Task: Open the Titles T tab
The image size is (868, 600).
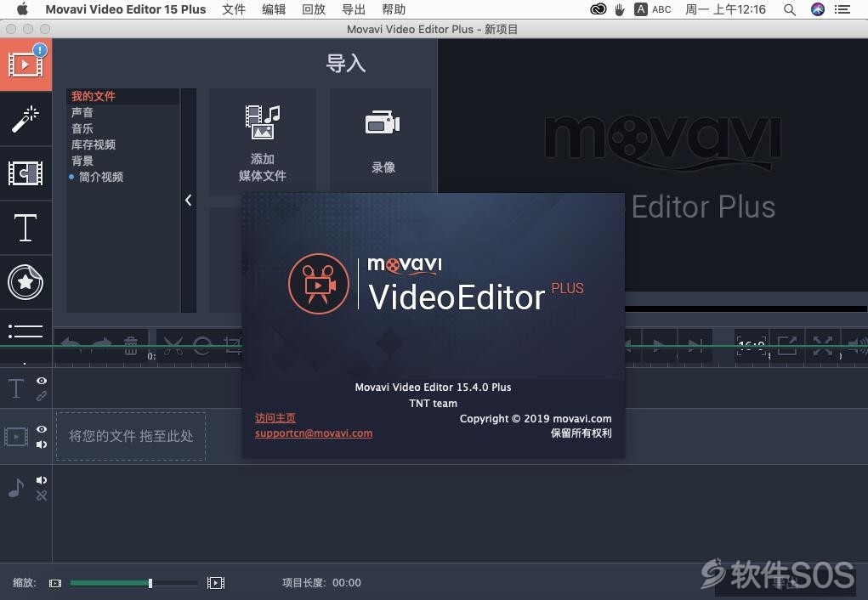Action: pyautogui.click(x=26, y=228)
